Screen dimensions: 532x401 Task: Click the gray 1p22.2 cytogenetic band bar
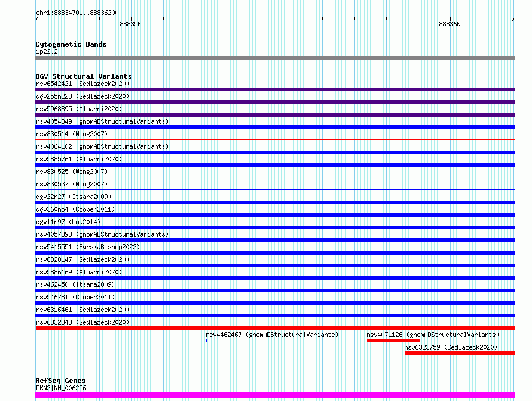(x=275, y=58)
